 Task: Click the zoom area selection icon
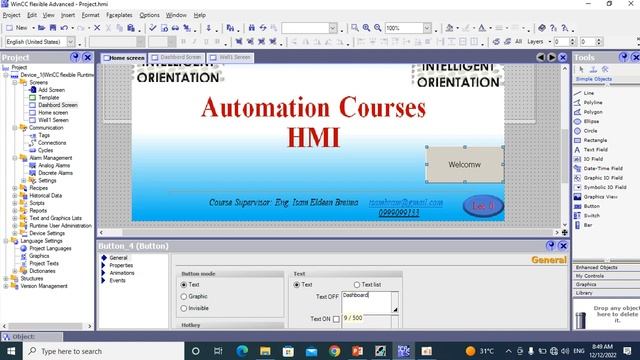point(355,28)
